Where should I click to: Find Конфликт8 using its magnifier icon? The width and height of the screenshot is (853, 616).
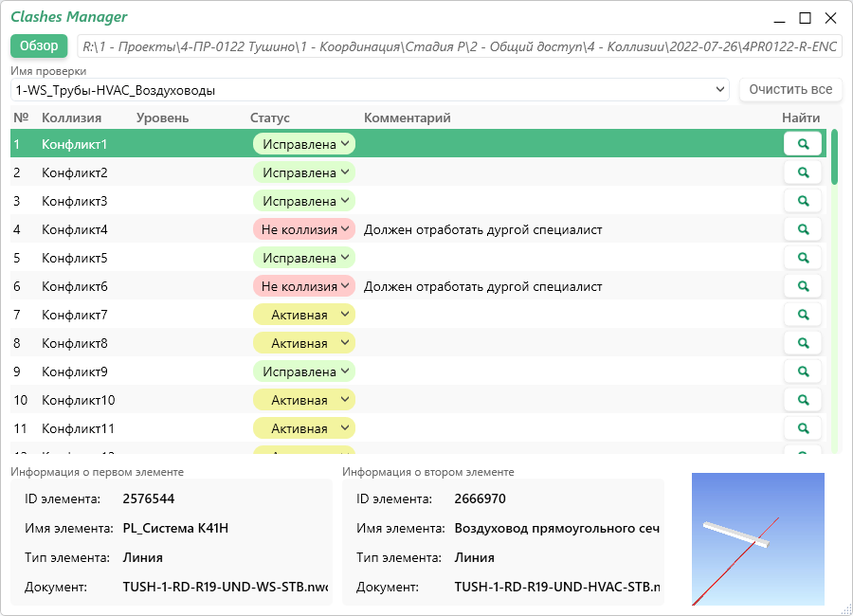point(803,343)
